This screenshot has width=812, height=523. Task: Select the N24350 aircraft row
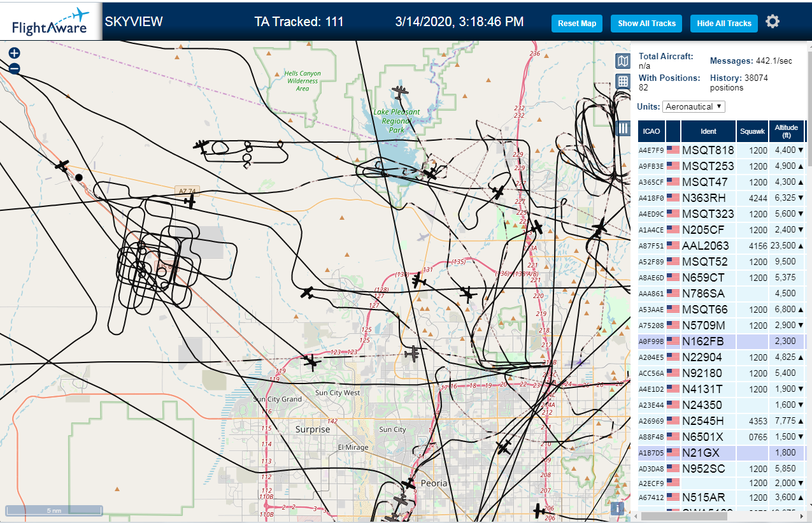point(722,405)
